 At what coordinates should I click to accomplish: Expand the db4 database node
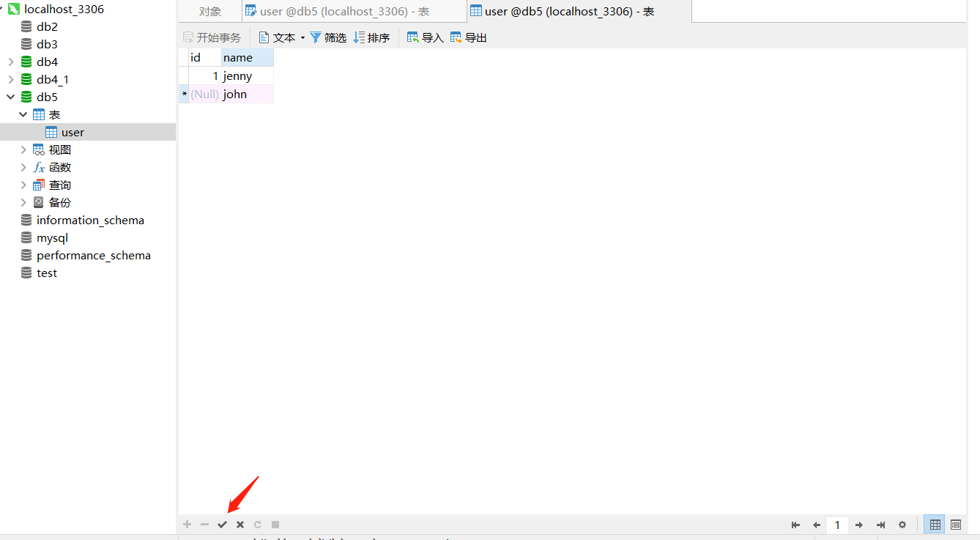(11, 62)
